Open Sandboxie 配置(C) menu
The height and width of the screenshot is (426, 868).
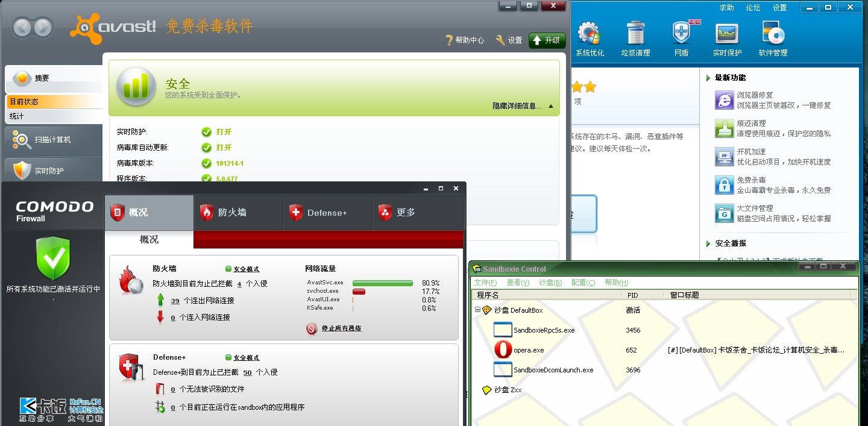pyautogui.click(x=583, y=283)
